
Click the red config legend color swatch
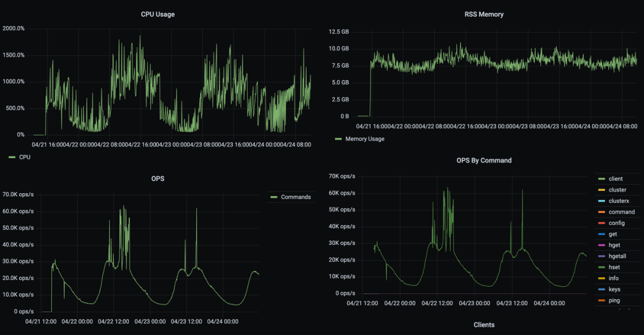coord(602,224)
